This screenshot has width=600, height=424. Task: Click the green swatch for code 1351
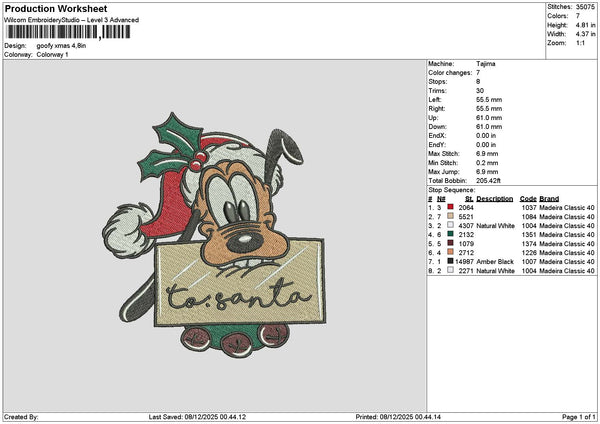[450, 234]
